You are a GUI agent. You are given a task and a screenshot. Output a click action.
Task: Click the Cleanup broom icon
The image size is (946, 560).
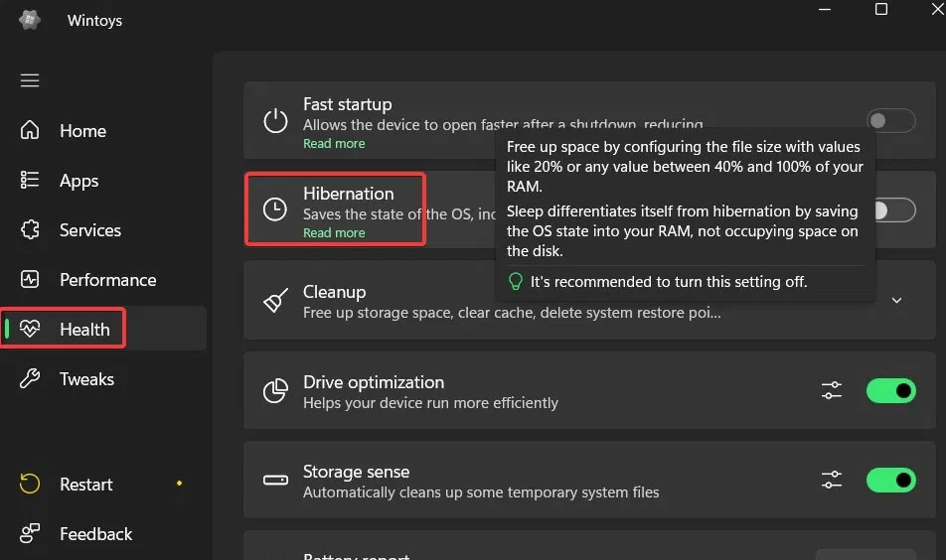point(275,300)
